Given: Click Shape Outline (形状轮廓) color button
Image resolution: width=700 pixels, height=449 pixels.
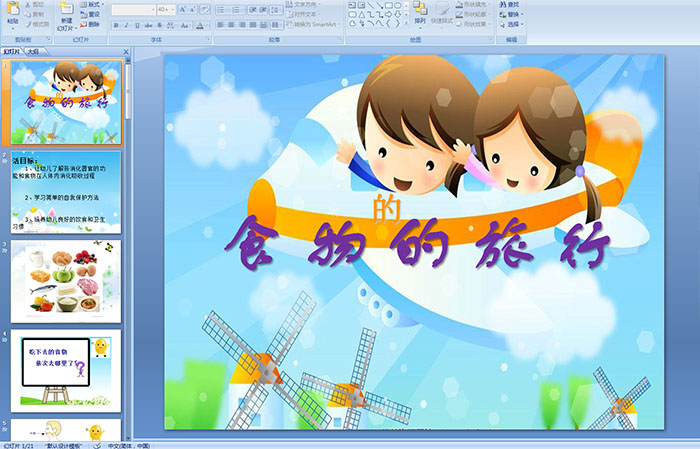Looking at the screenshot, I should (473, 14).
